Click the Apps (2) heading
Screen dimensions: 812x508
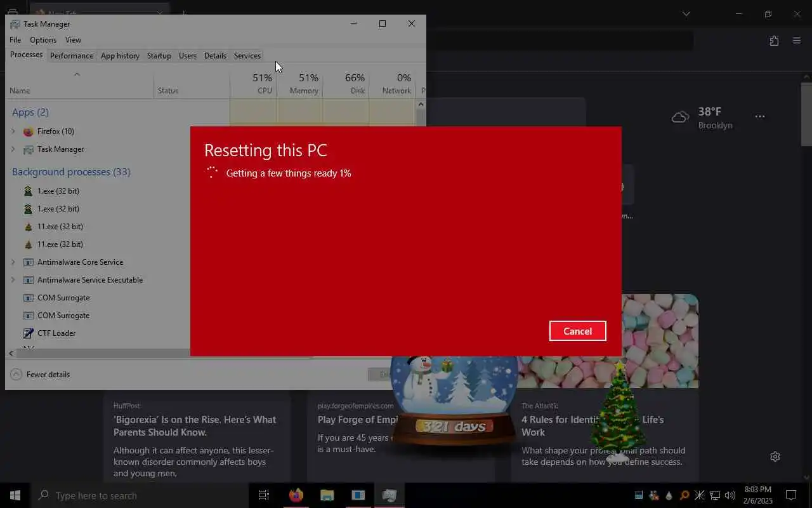coord(30,112)
